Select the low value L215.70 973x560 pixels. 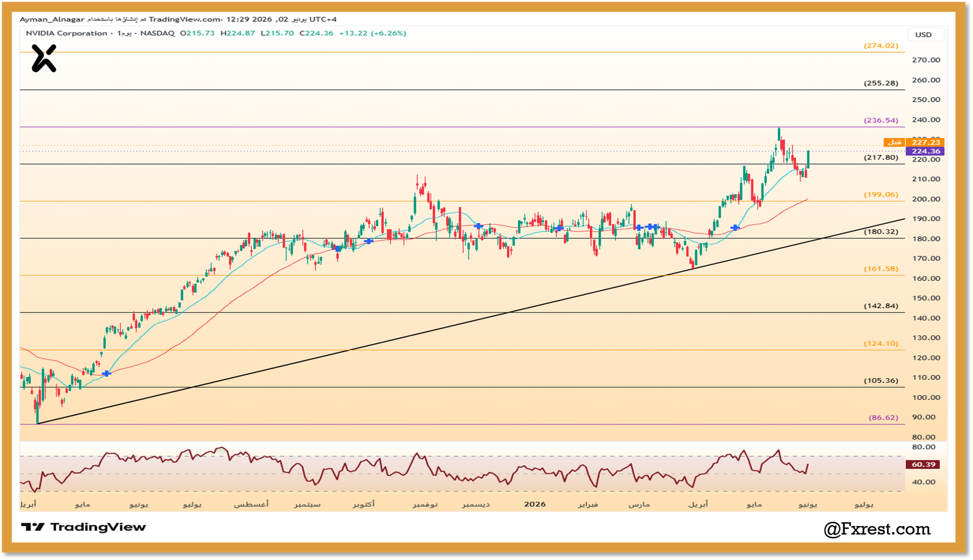pos(277,33)
